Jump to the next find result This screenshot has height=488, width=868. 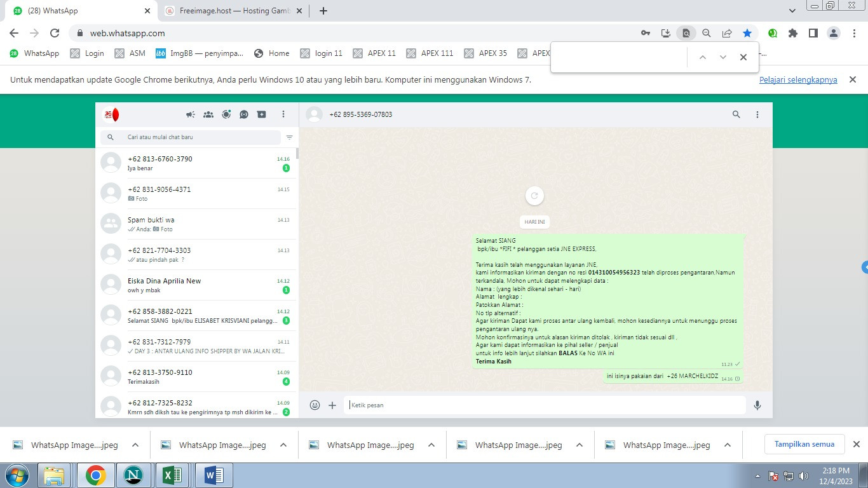point(723,57)
